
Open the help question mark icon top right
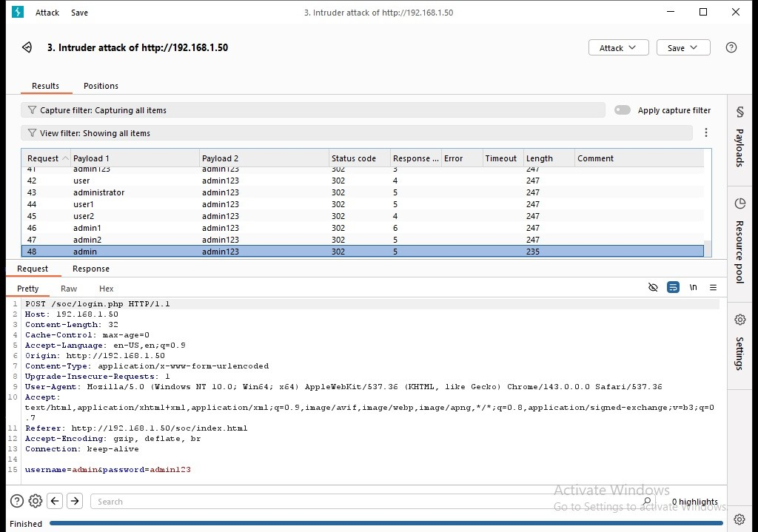[x=731, y=47]
